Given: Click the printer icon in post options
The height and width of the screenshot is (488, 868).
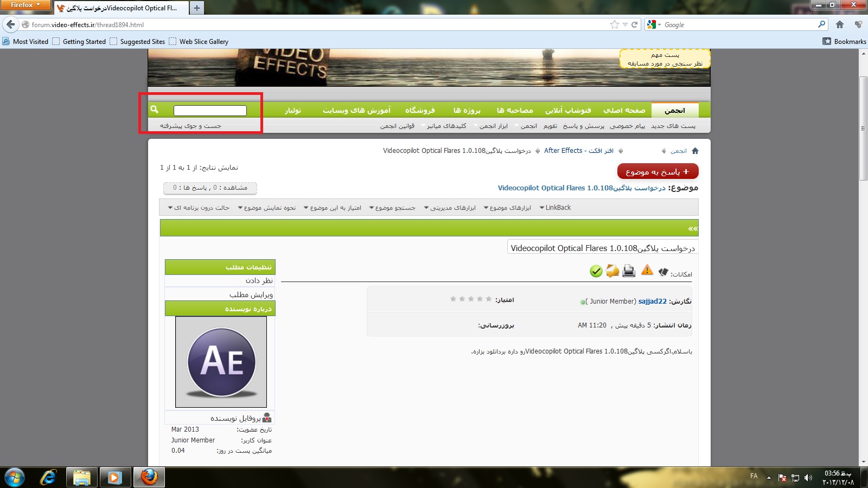Looking at the screenshot, I should pyautogui.click(x=629, y=271).
